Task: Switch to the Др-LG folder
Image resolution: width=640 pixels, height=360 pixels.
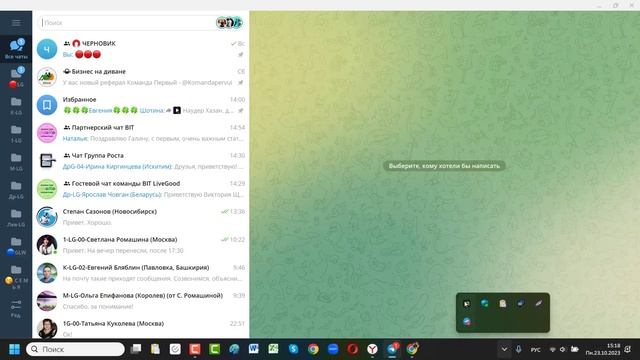Action: (16, 190)
